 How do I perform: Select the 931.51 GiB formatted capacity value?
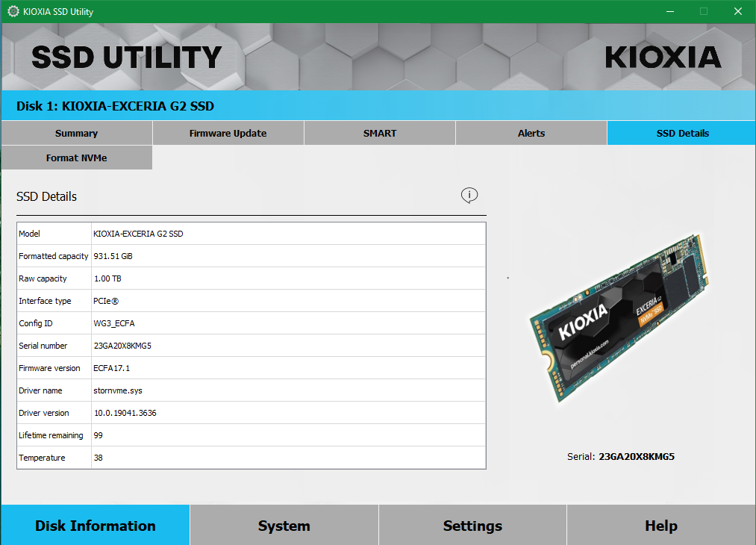click(288, 256)
